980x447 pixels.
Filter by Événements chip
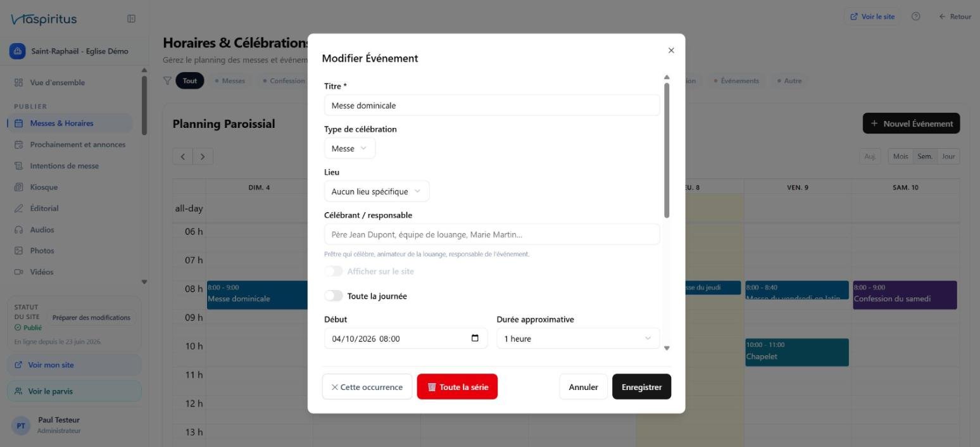coord(736,81)
